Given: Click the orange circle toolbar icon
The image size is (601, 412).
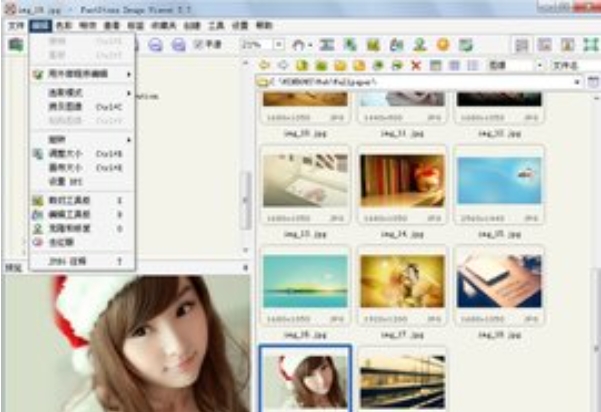Looking at the screenshot, I should click(x=443, y=45).
